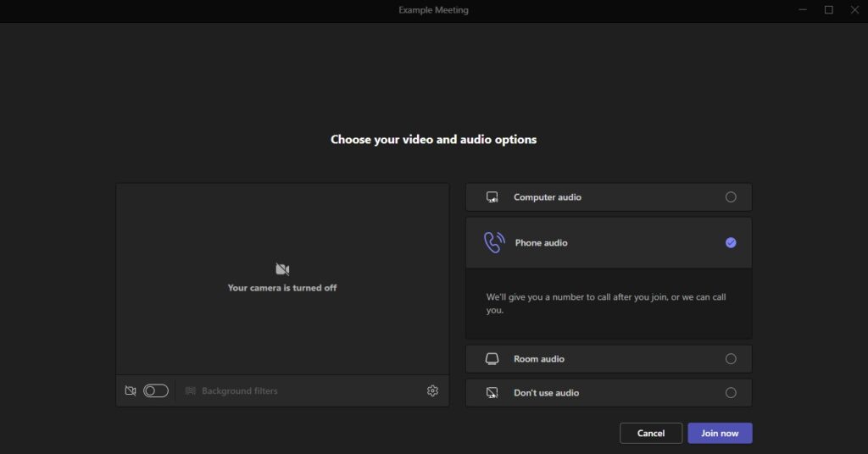Cancel joining the meeting

pos(651,433)
